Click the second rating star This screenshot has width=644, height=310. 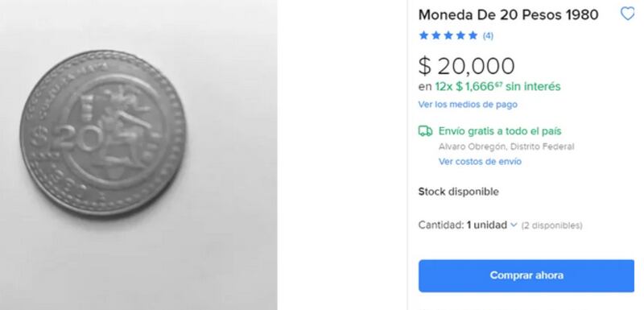[436, 35]
